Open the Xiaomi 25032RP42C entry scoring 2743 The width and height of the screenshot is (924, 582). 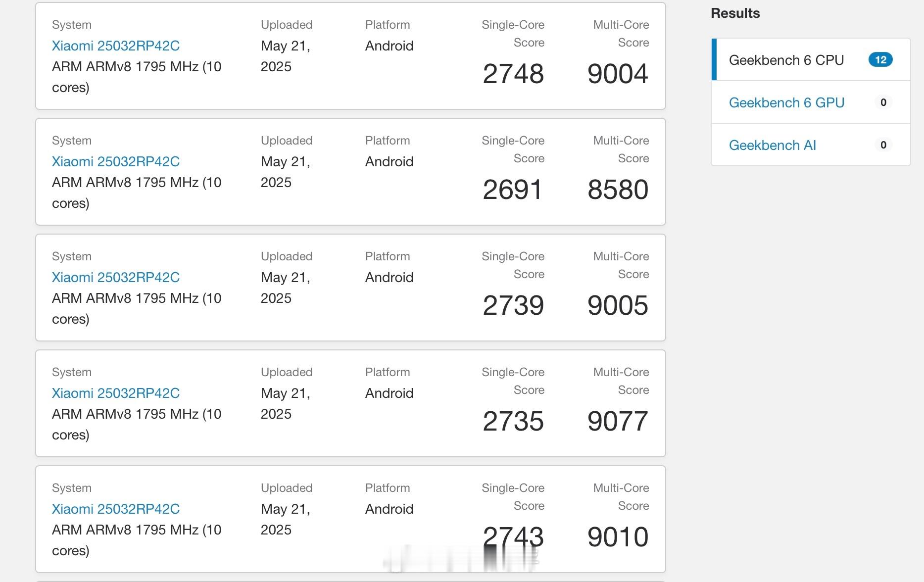[116, 509]
